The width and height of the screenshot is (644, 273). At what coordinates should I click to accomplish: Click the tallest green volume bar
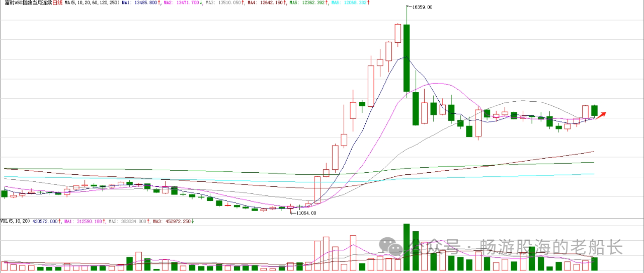(x=407, y=247)
